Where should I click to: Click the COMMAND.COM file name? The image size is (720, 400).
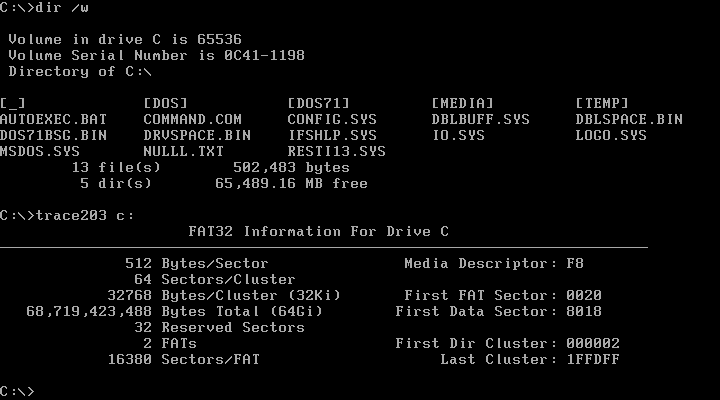pyautogui.click(x=192, y=119)
